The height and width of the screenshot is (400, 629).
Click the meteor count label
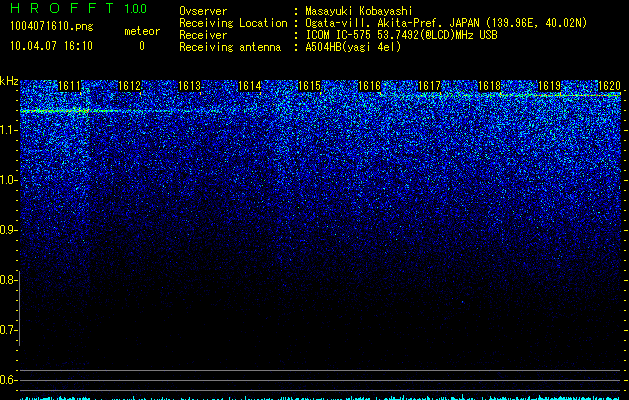(142, 31)
